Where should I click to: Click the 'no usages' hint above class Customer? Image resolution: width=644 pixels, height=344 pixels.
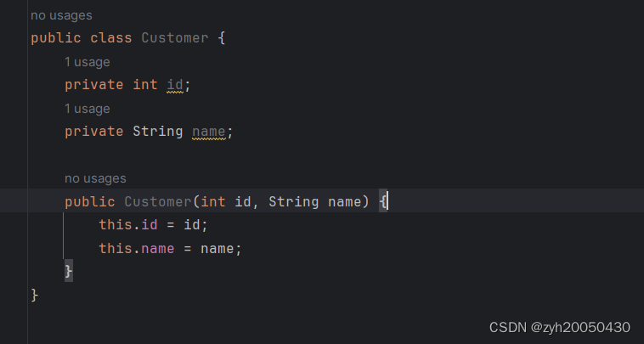(x=62, y=15)
